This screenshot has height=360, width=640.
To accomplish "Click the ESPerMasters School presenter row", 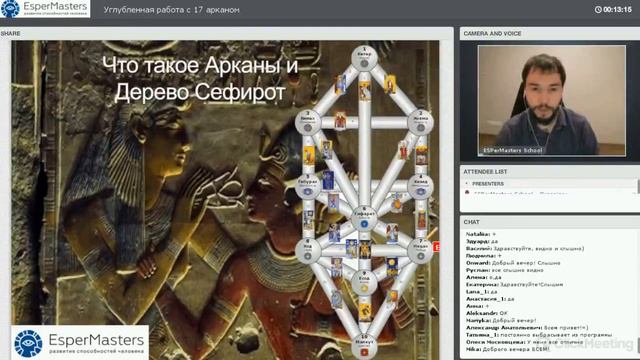I will (x=550, y=193).
